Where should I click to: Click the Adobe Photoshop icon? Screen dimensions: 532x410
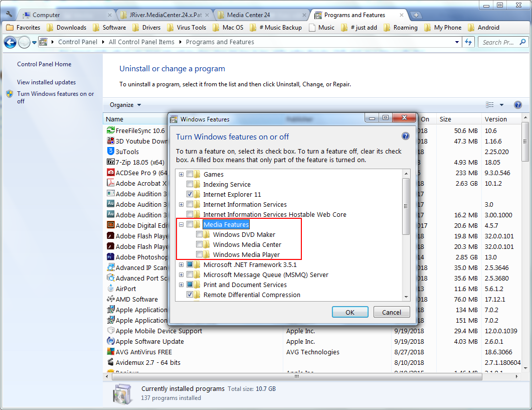(x=111, y=257)
